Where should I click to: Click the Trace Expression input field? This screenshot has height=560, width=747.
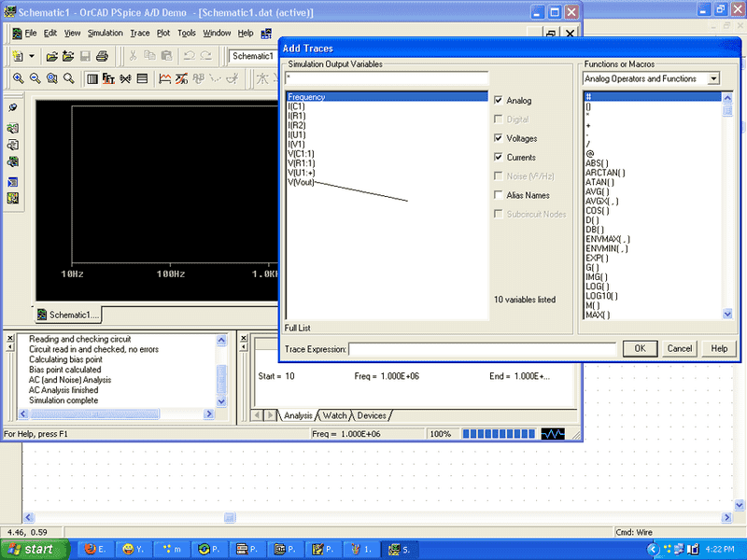tap(482, 349)
